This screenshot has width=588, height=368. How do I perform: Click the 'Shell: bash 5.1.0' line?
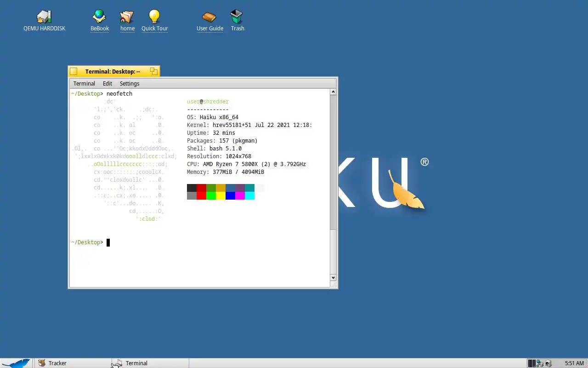point(214,149)
